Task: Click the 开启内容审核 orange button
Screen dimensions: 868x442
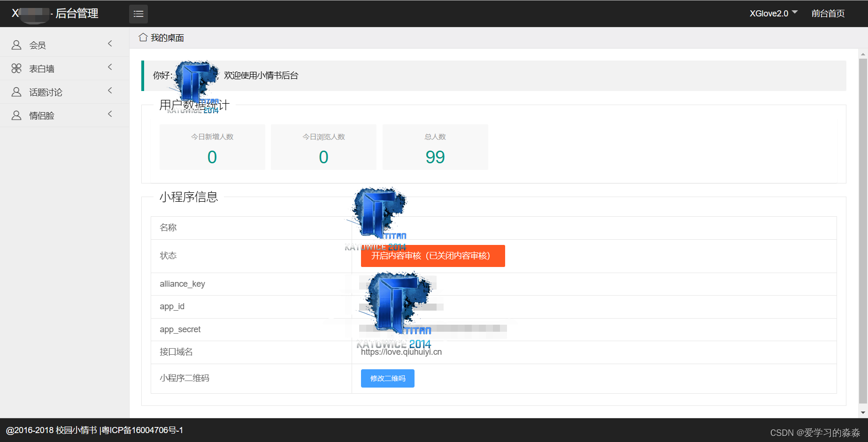Action: 433,256
